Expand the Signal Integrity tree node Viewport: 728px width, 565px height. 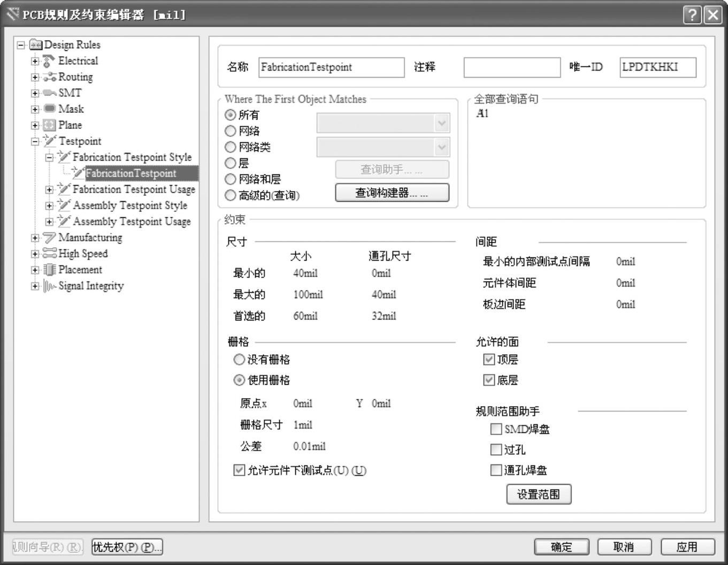[x=35, y=286]
